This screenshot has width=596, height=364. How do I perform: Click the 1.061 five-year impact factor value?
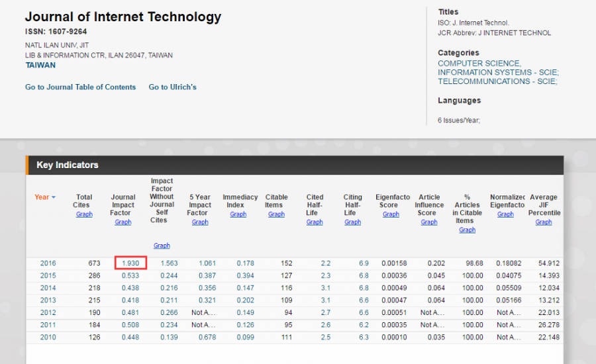tap(207, 263)
